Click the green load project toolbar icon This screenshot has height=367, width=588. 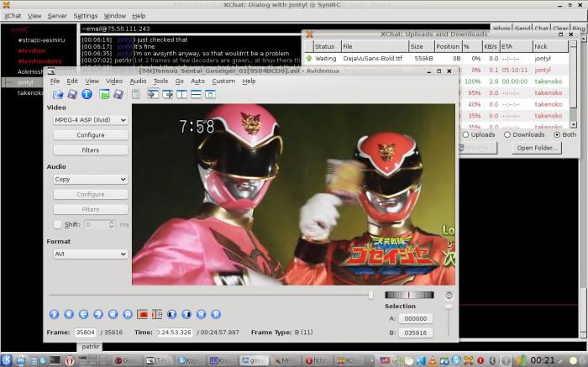(104, 94)
